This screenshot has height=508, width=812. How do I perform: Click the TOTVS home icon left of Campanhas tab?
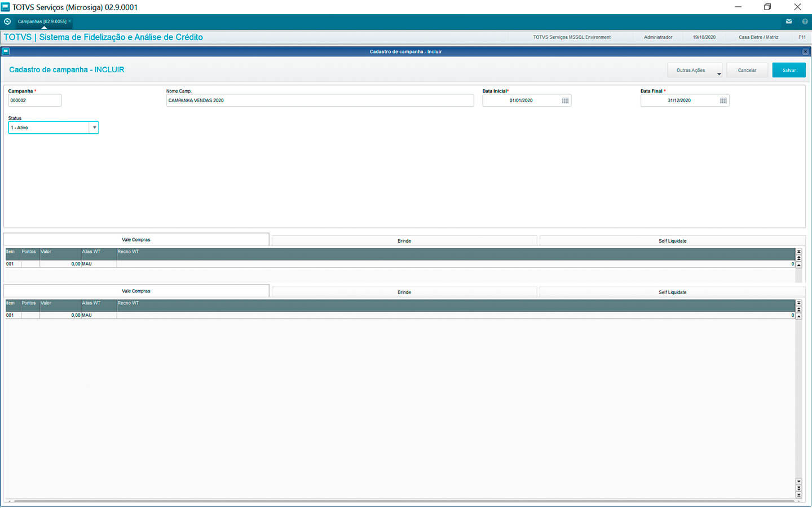coord(7,21)
